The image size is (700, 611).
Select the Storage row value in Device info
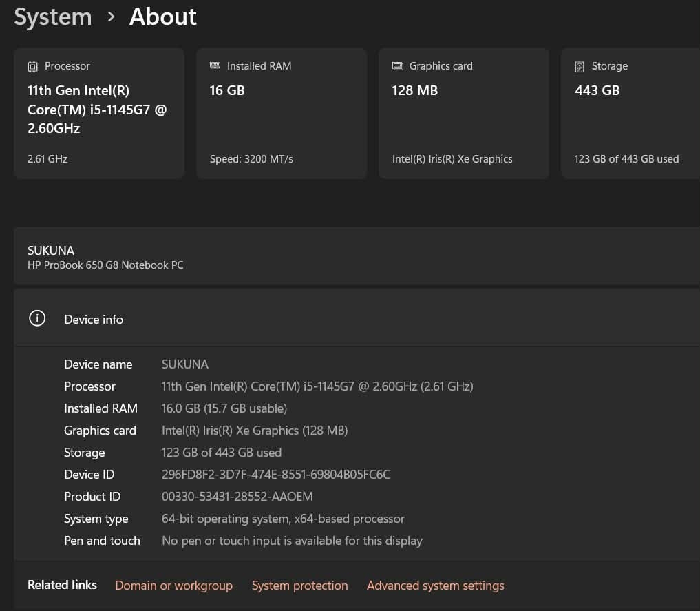[222, 453]
